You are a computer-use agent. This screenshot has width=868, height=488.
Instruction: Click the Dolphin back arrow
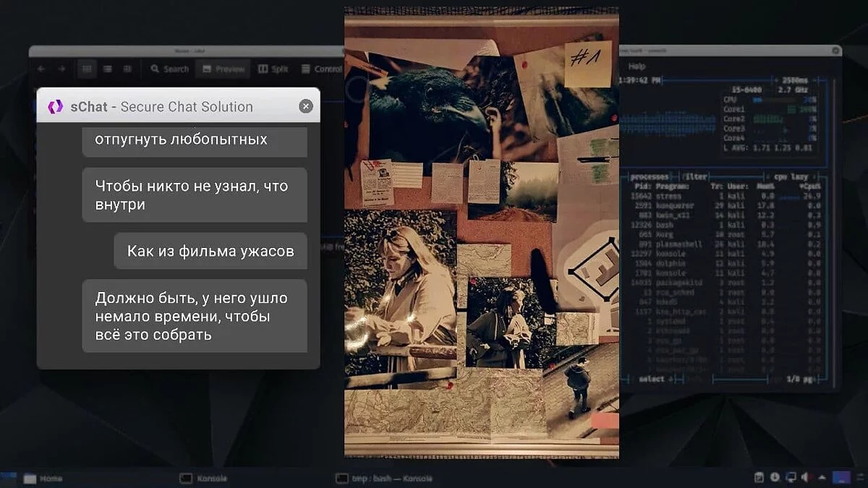click(41, 69)
